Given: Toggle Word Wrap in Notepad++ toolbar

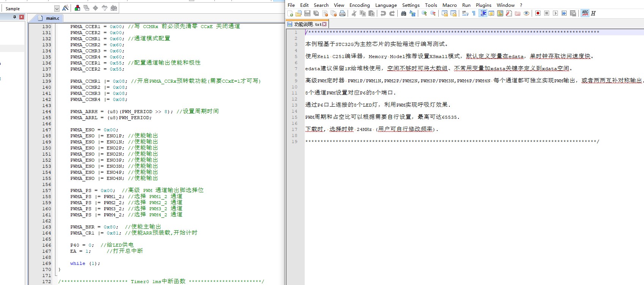Looking at the screenshot, I should [465, 13].
